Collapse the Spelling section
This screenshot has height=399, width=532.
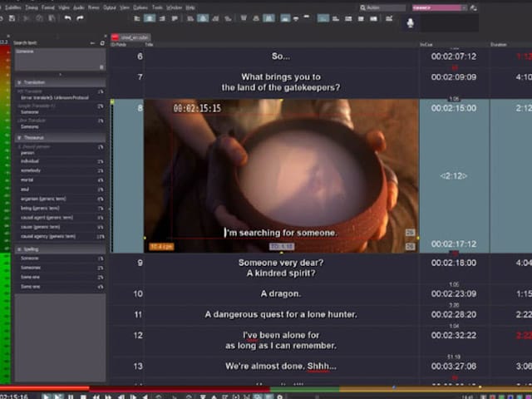[x=19, y=249]
